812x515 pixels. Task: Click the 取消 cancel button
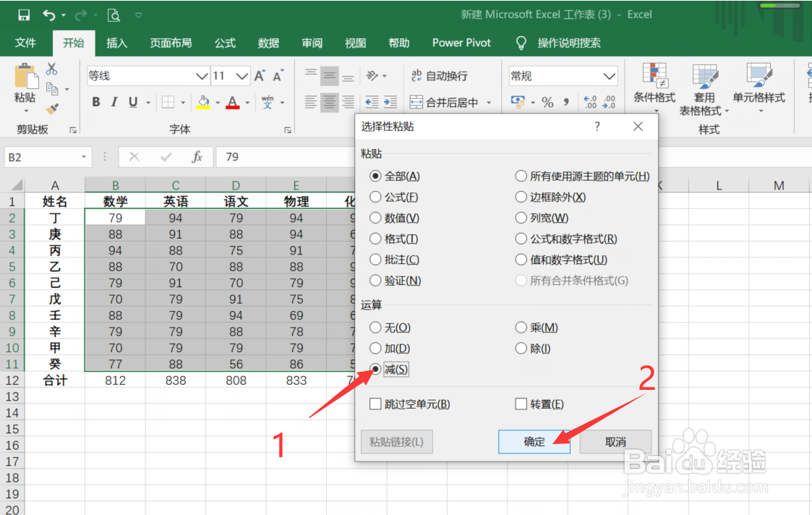[615, 441]
